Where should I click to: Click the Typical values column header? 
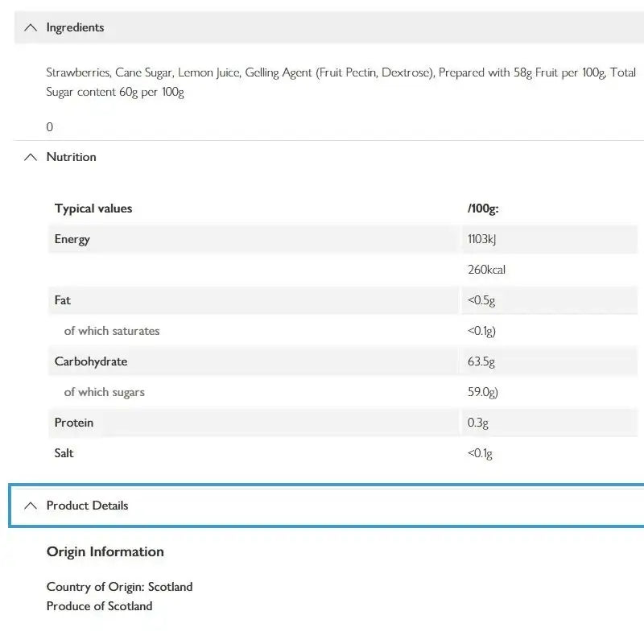93,208
